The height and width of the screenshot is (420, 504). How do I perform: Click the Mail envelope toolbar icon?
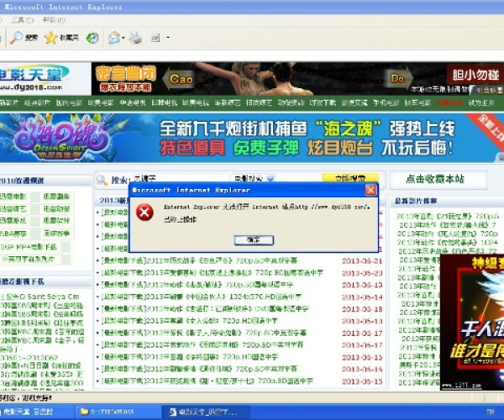113,38
